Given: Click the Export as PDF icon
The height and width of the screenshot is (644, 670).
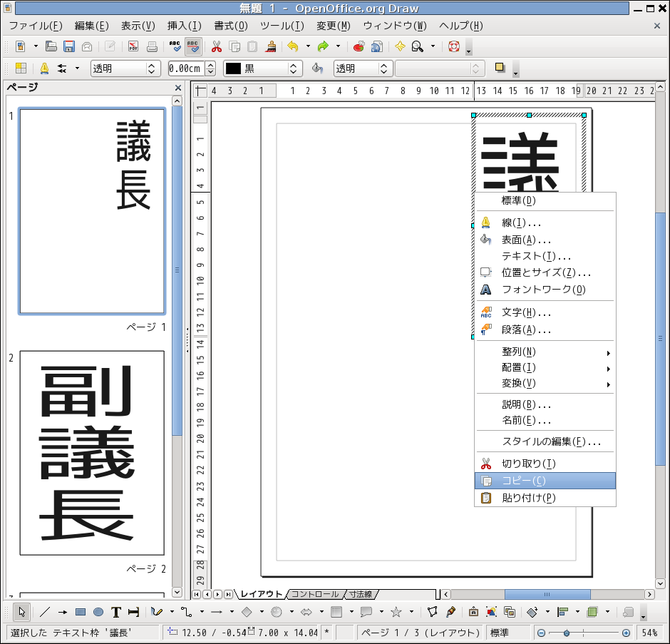Looking at the screenshot, I should tap(133, 47).
